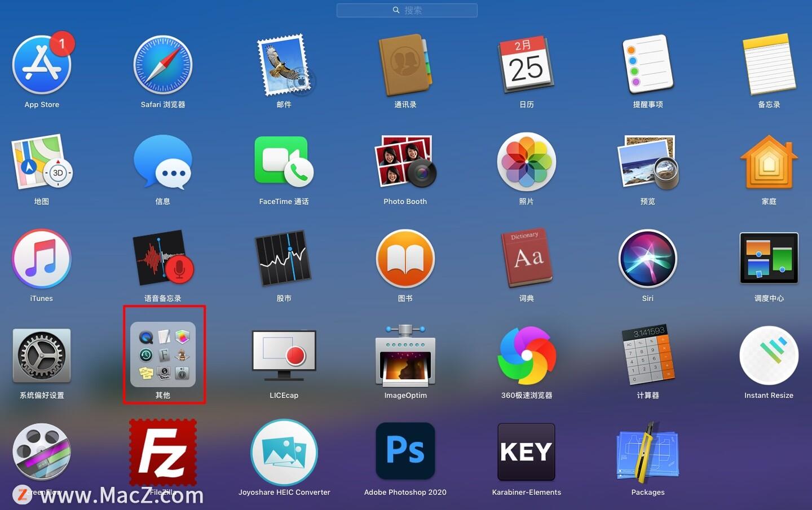
Task: Open the 信息 messages app
Action: click(163, 162)
